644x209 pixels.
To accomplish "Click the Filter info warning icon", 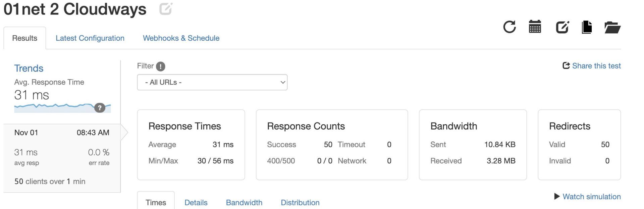I will [x=160, y=66].
